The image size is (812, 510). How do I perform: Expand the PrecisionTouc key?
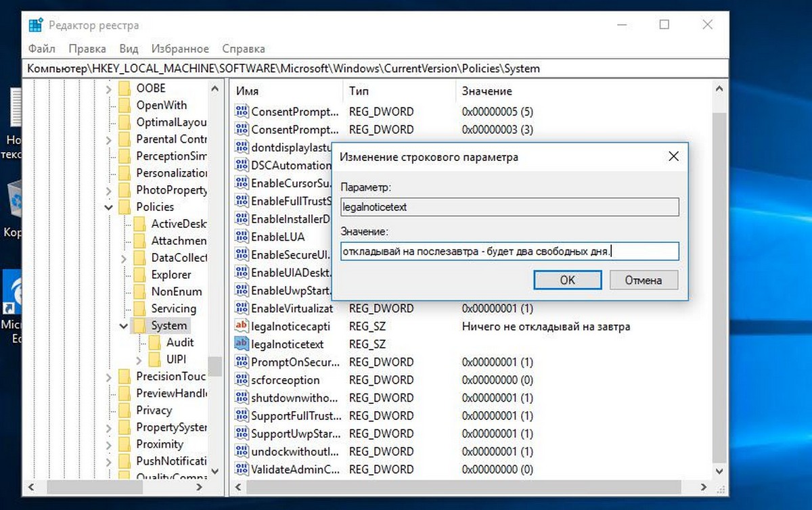click(x=109, y=376)
